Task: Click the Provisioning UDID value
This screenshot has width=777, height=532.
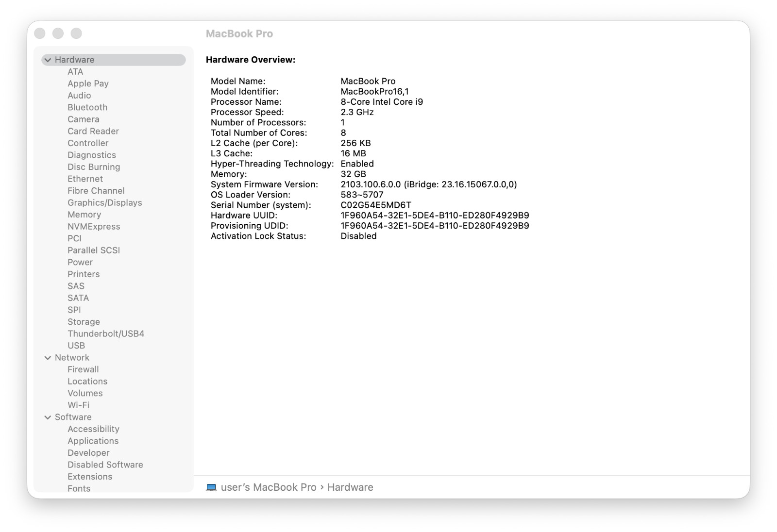Action: (x=435, y=226)
